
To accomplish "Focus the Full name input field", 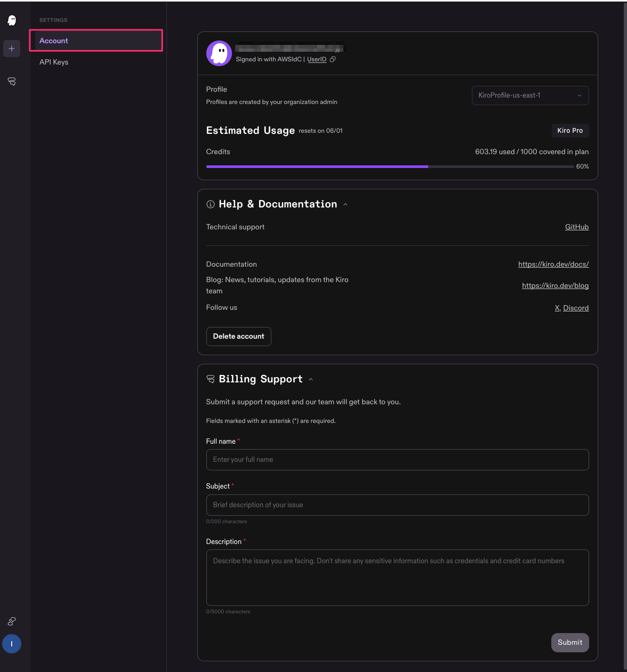I will [398, 460].
